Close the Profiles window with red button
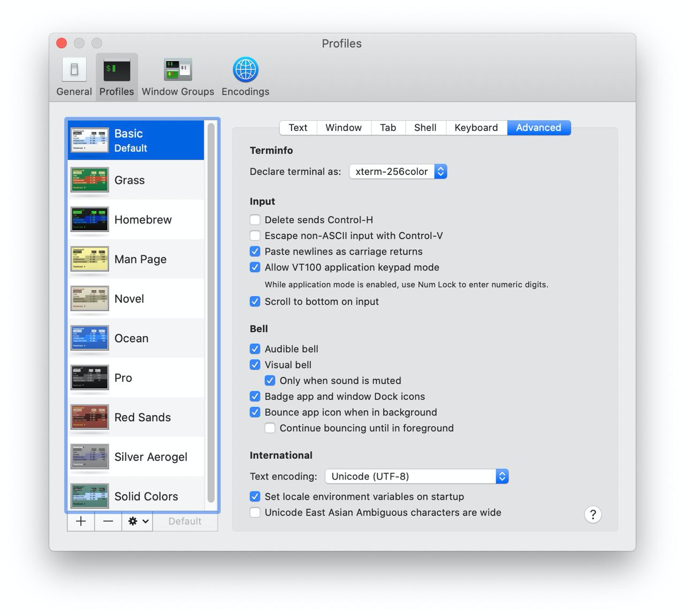The image size is (685, 616). pyautogui.click(x=62, y=43)
